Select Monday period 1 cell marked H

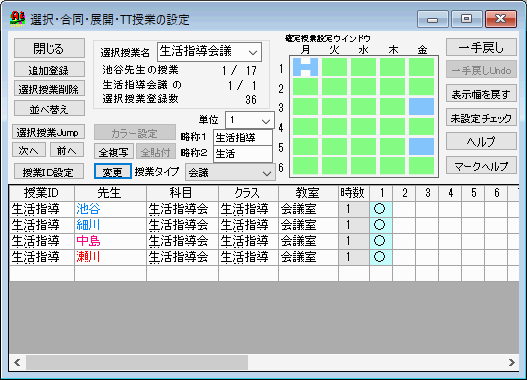point(305,67)
